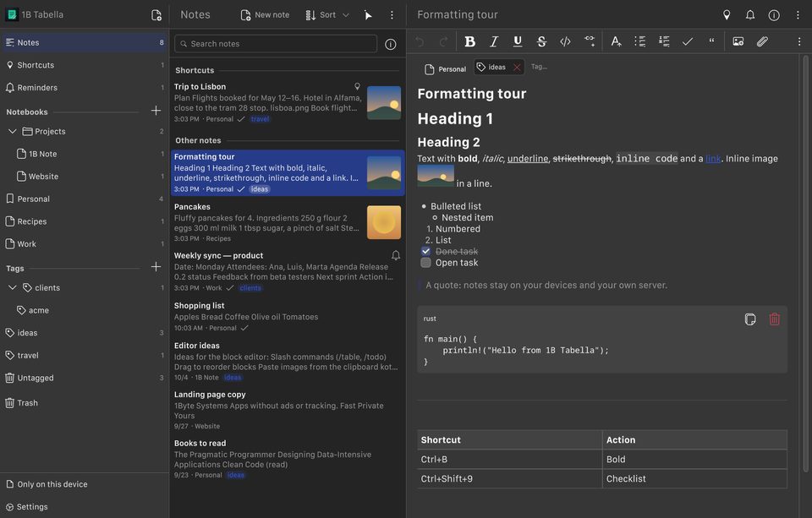
Task: Add a new tag with plus button
Action: [156, 267]
